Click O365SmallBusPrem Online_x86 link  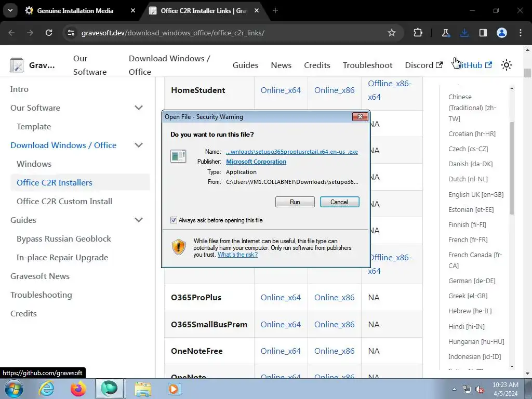(334, 325)
